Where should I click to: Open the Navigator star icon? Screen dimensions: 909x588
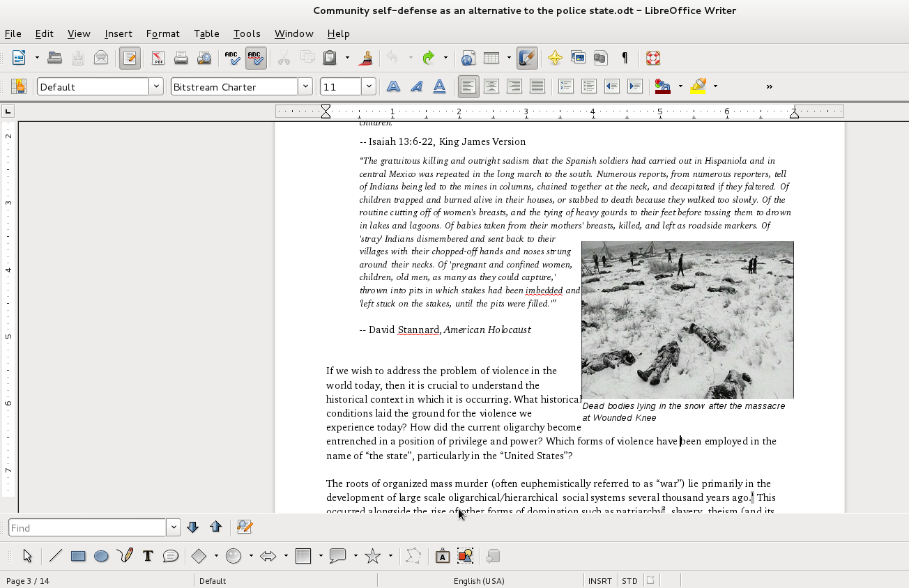tap(555, 58)
